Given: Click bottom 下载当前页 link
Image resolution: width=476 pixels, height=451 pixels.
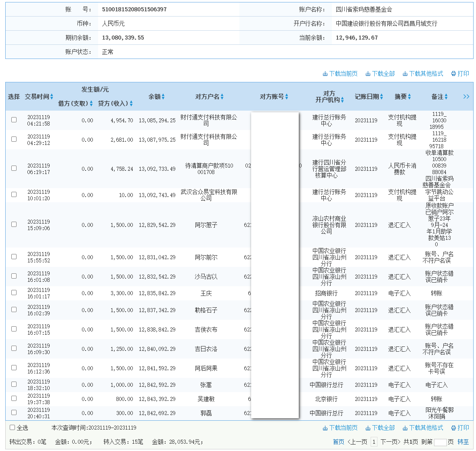Looking at the screenshot, I should [x=340, y=428].
